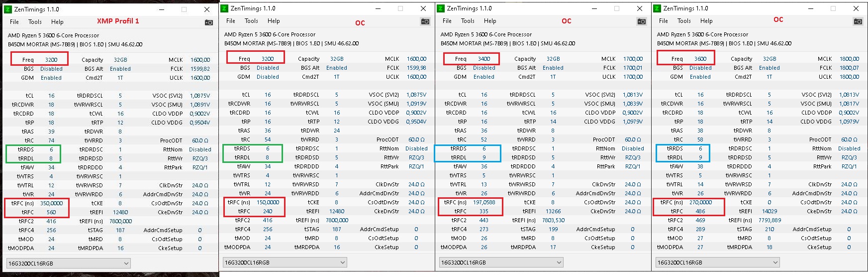Image resolution: width=868 pixels, height=277 pixels.
Task: Click tREFI value 13266 in the 3400 window
Action: tap(553, 211)
